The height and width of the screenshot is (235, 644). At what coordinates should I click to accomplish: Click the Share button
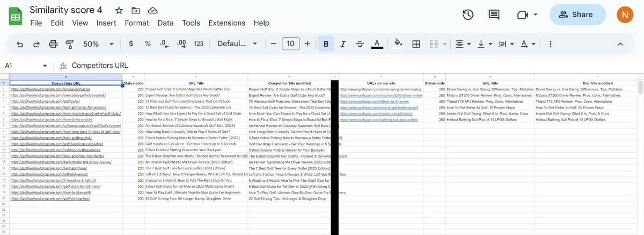577,15
